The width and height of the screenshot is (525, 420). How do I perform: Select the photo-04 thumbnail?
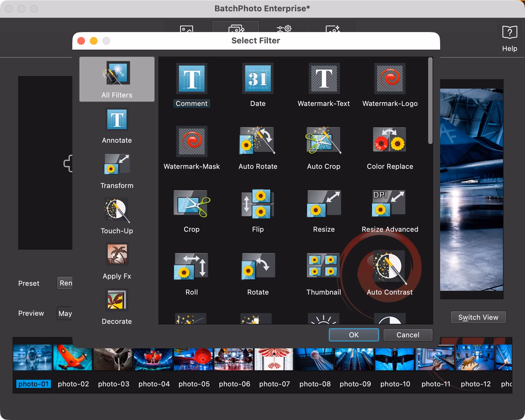tap(153, 359)
